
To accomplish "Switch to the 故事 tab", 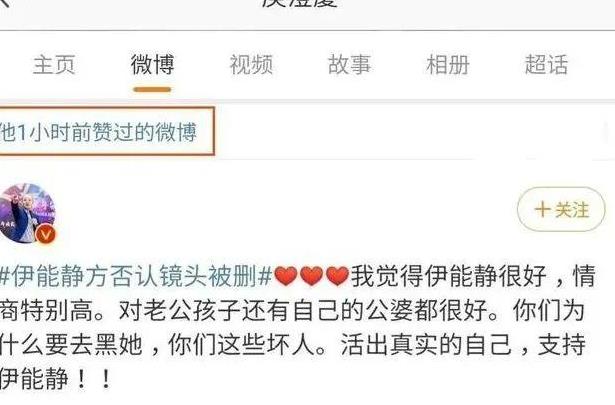I will coord(349,65).
